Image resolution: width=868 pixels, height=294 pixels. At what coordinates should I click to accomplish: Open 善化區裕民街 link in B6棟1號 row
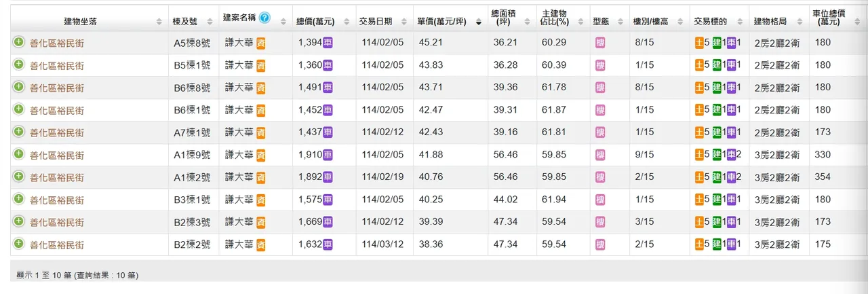click(57, 110)
